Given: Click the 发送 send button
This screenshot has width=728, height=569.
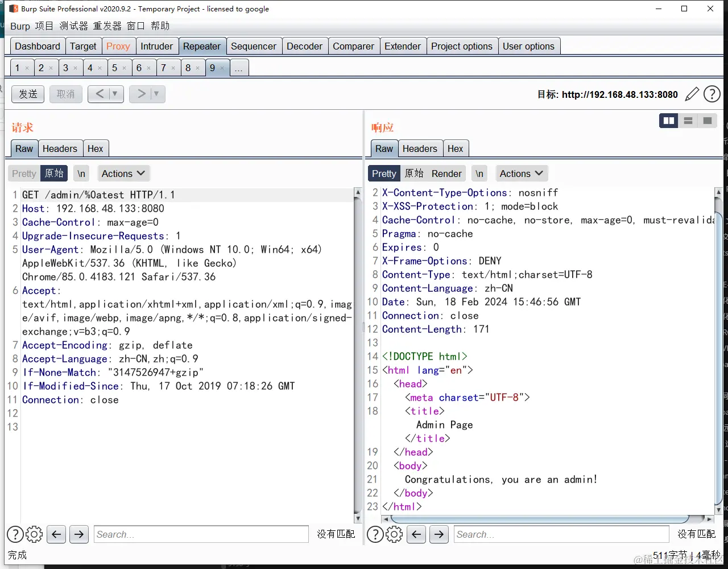Looking at the screenshot, I should point(28,94).
